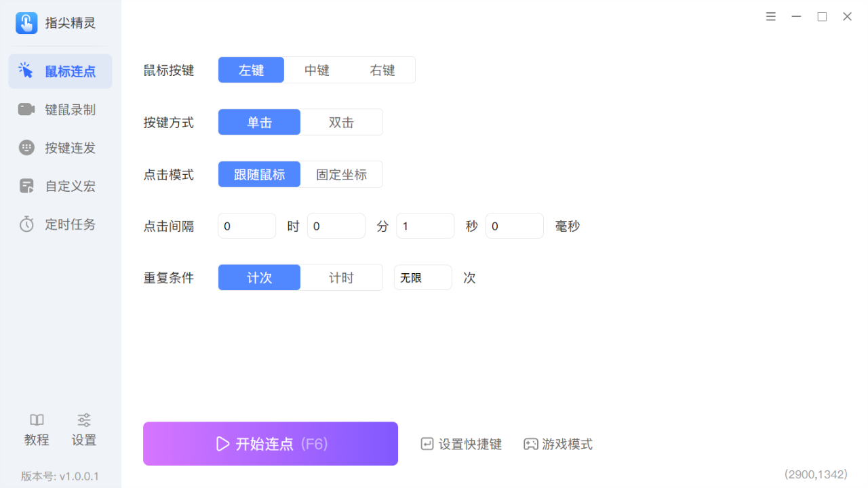
Task: Open the 鼠标连点 auto-click section
Action: pyautogui.click(x=60, y=71)
